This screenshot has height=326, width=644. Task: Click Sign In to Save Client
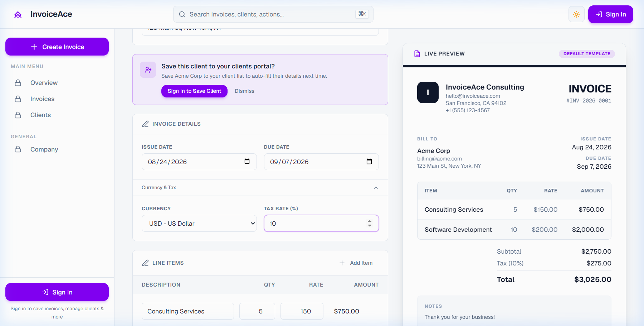[194, 91]
